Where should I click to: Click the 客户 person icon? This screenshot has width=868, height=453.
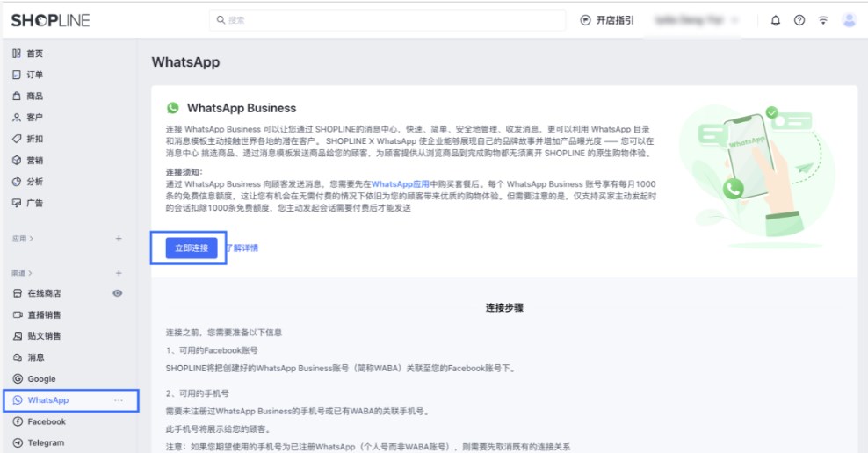pyautogui.click(x=17, y=118)
